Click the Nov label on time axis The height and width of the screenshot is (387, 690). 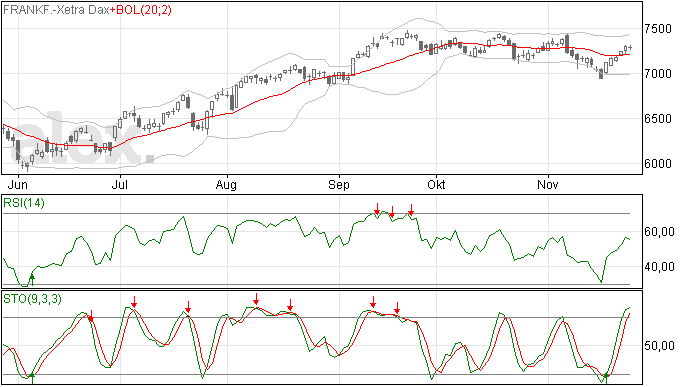pyautogui.click(x=547, y=184)
